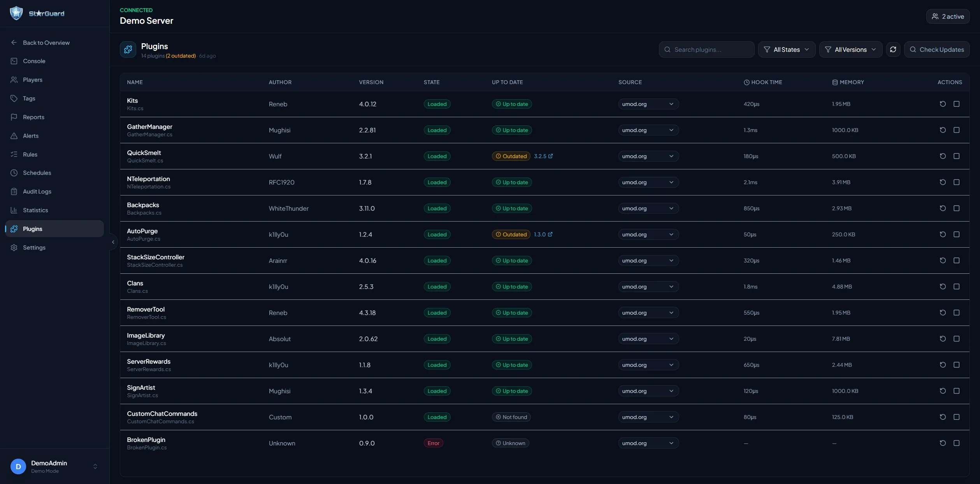The image size is (980, 484).
Task: Select the Players sidebar icon
Action: click(x=32, y=79)
